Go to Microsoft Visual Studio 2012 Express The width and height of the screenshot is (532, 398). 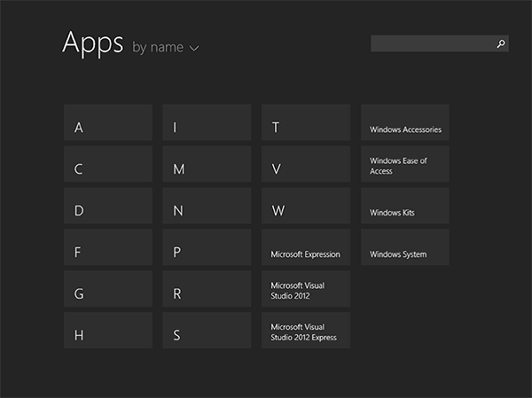(x=306, y=330)
